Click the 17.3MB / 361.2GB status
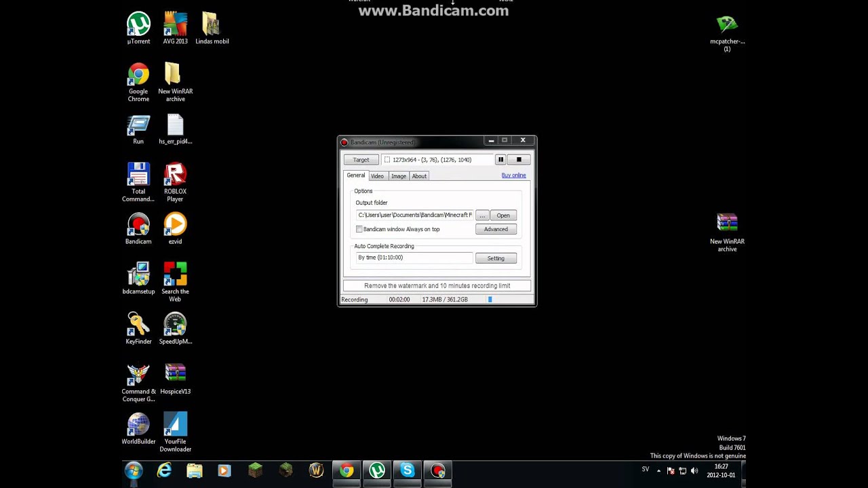Image resolution: width=868 pixels, height=488 pixels. pos(445,300)
